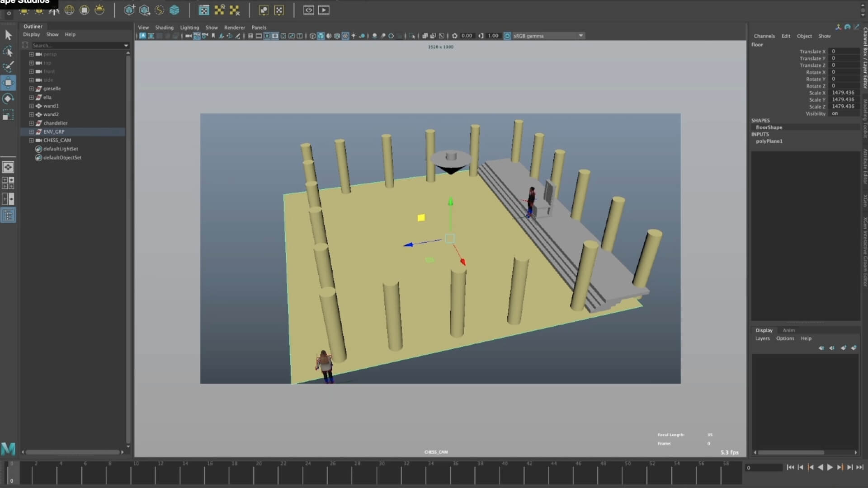This screenshot has height=488, width=868.
Task: Toggle the grid display in viewport toolbar
Action: click(x=250, y=36)
